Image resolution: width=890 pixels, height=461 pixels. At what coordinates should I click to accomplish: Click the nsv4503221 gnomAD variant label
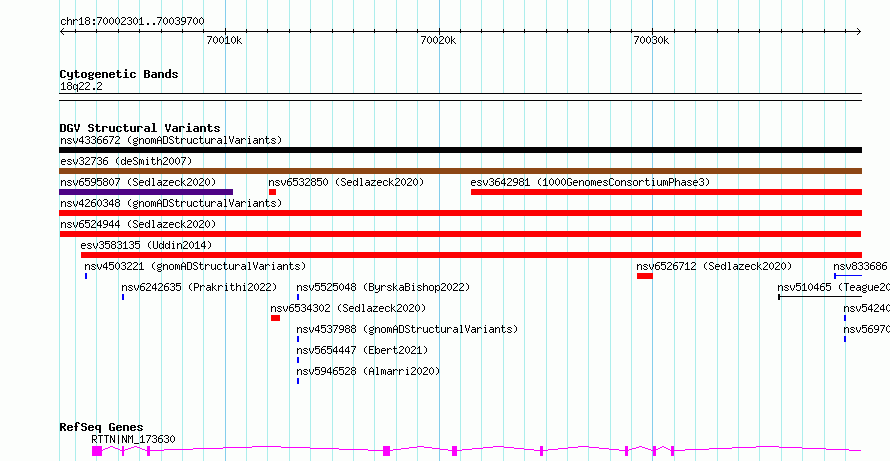195,266
